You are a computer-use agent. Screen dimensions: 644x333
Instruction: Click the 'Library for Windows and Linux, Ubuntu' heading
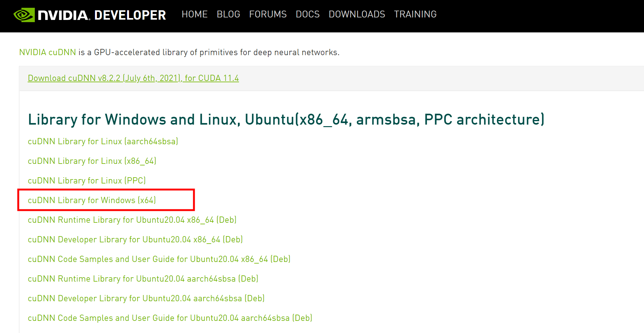tap(286, 120)
